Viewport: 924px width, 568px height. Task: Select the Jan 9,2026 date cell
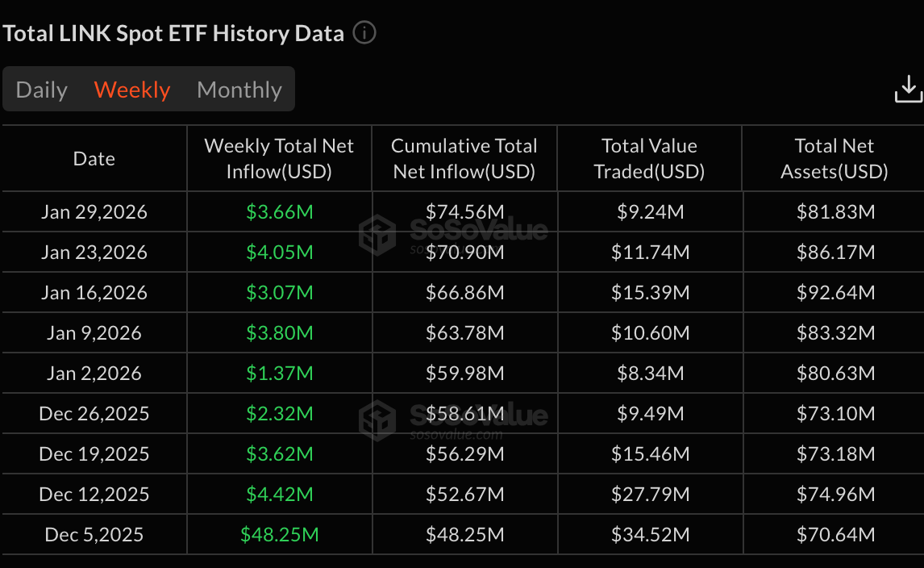point(94,332)
